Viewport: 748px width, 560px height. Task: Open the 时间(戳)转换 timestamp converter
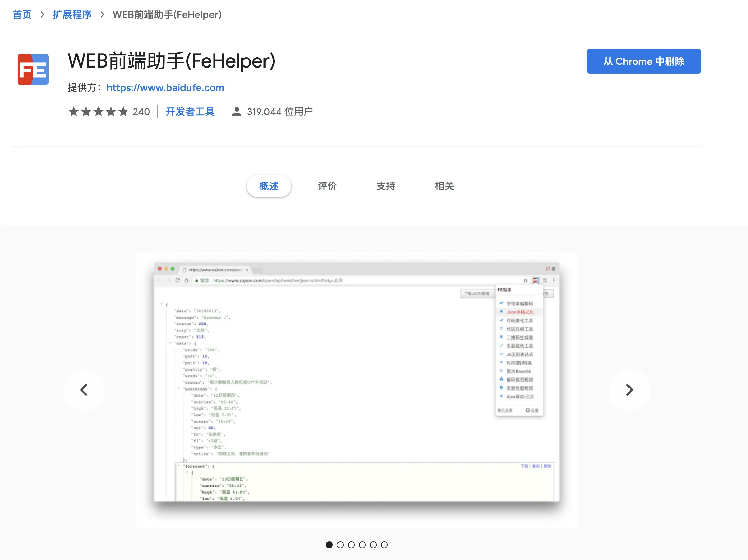520,363
